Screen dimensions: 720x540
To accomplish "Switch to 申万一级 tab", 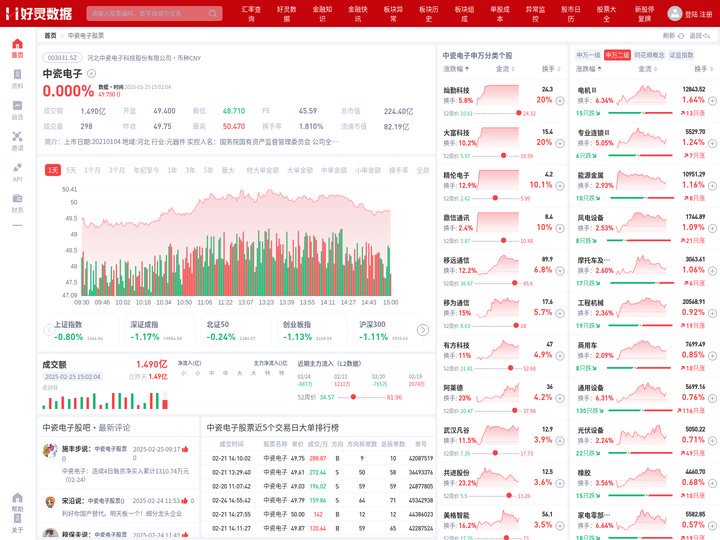I will (588, 55).
